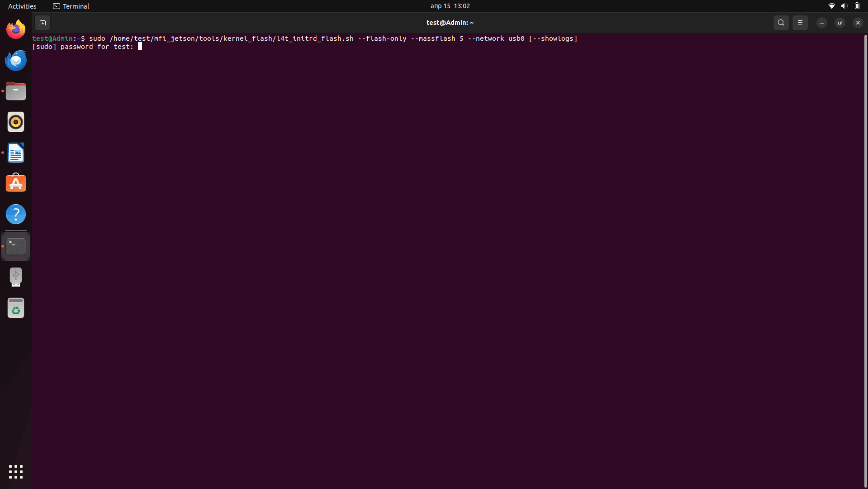Show all applications grid
Viewport: 868px width, 489px height.
click(16, 472)
